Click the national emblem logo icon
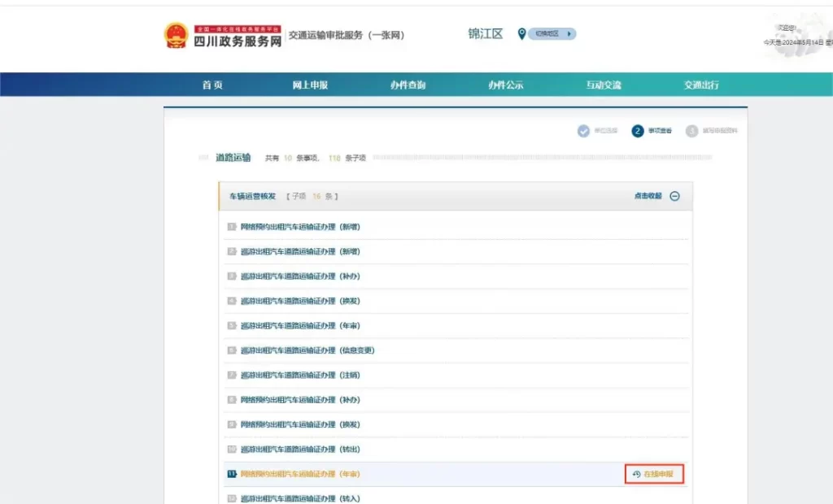Screen dimensions: 833x504 click(x=176, y=36)
